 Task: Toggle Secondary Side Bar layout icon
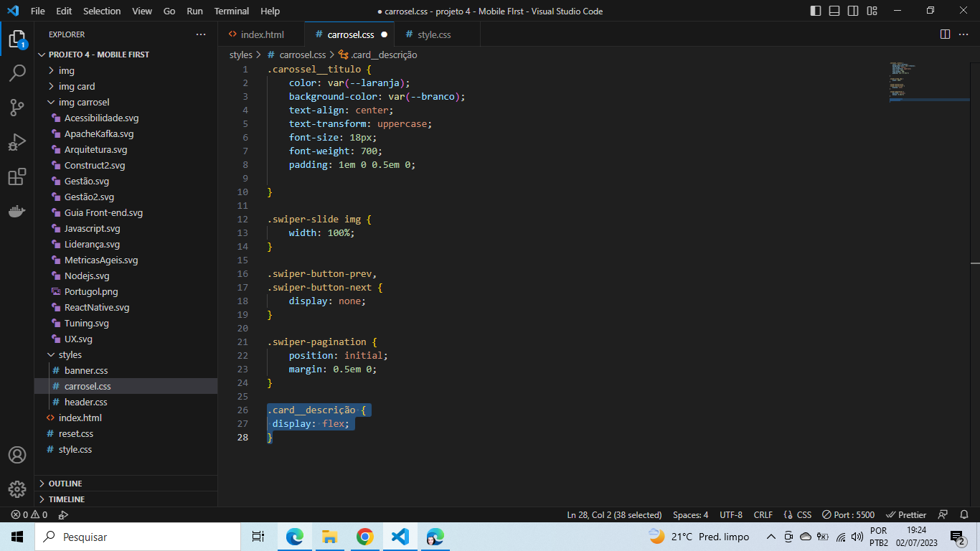(x=853, y=11)
